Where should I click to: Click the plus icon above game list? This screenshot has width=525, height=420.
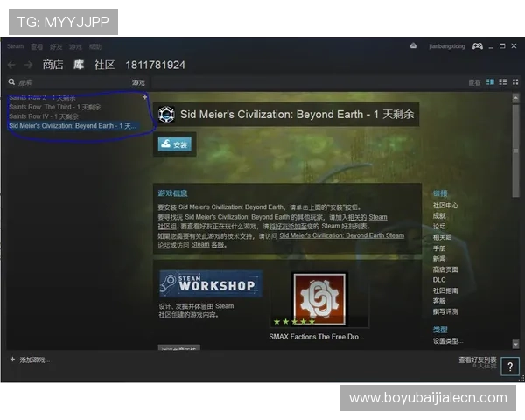(x=144, y=97)
